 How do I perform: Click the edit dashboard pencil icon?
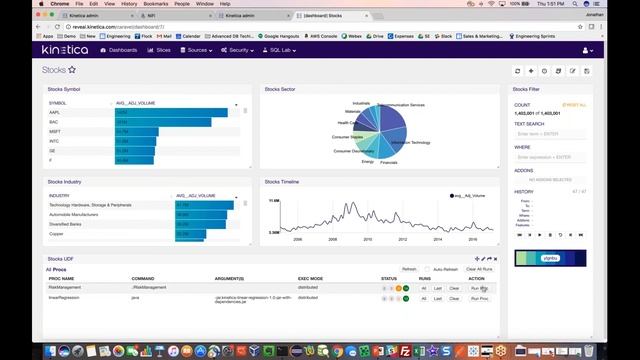point(573,71)
